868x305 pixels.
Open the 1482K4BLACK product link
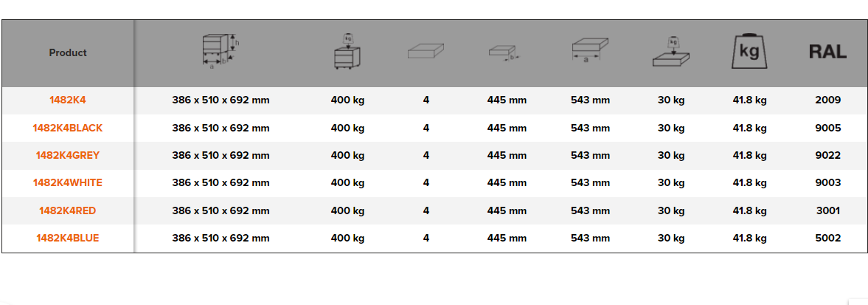[x=68, y=128]
